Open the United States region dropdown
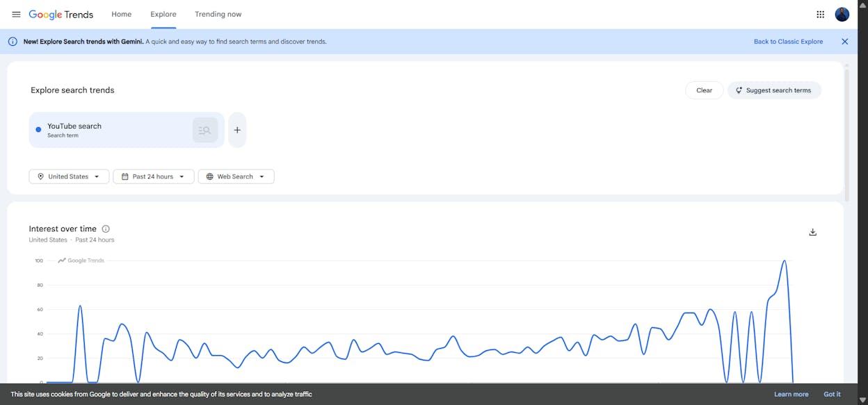Image resolution: width=868 pixels, height=405 pixels. [69, 176]
